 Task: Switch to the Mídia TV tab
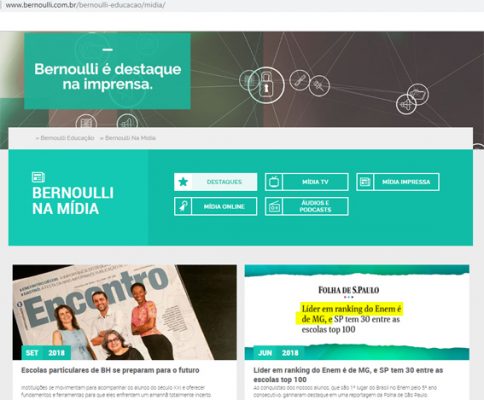pos(307,182)
